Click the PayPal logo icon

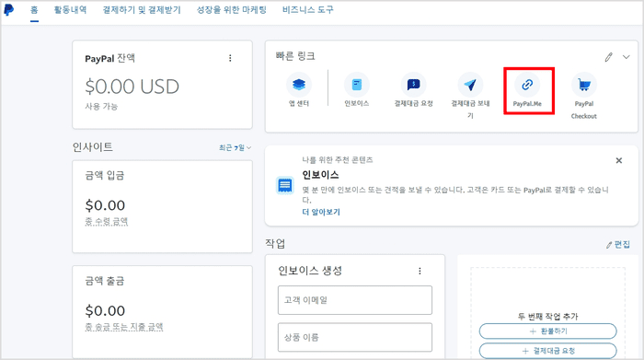point(8,9)
